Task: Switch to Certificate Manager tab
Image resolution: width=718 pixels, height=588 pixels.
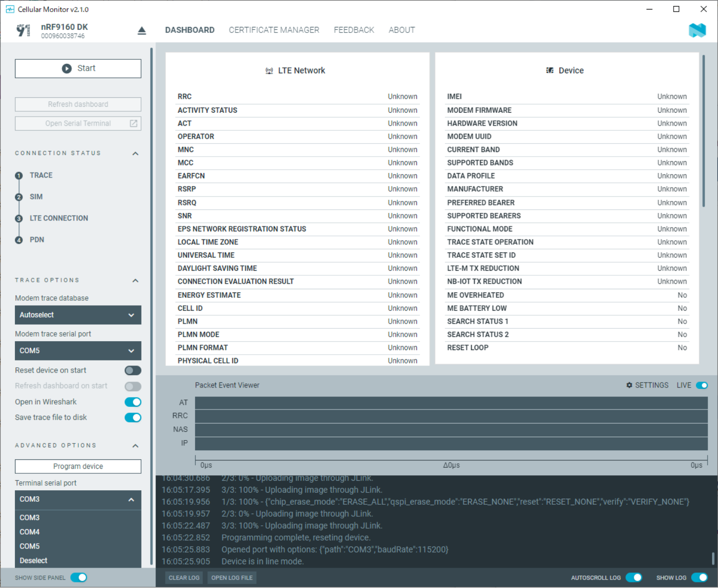Action: tap(274, 30)
